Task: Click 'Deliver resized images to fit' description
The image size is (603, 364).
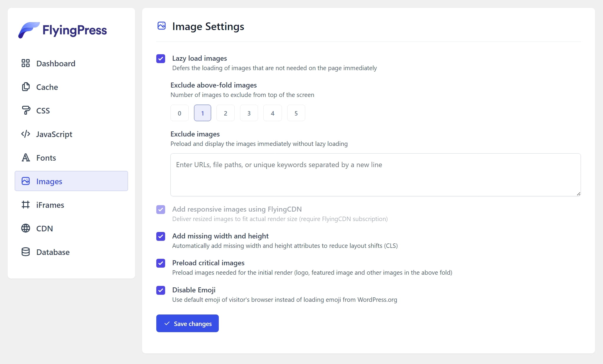Action: click(280, 219)
